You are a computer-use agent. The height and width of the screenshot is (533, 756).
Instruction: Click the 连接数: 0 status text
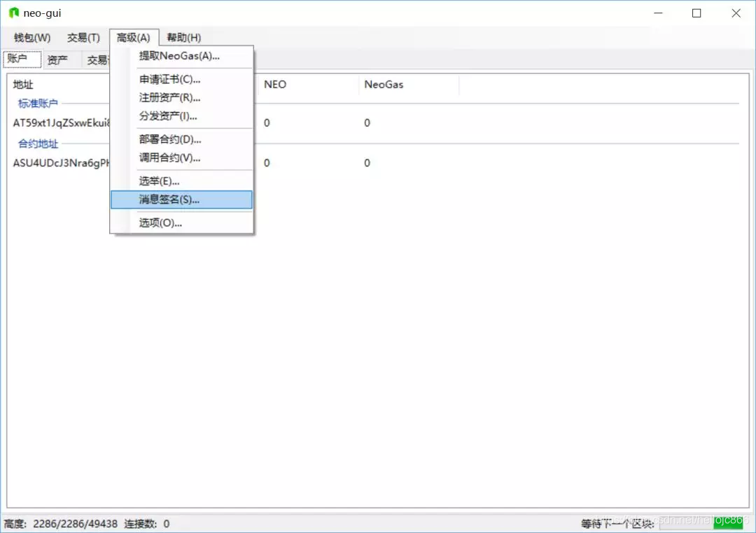pyautogui.click(x=147, y=524)
